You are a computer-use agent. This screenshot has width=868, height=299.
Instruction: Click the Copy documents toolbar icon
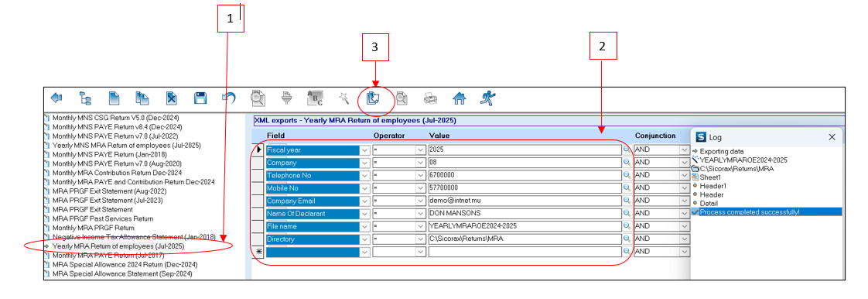[143, 98]
